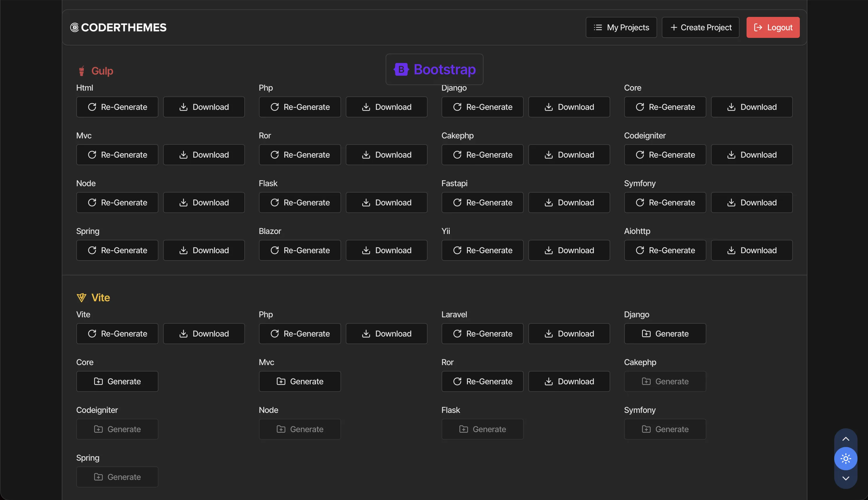Download Blazor build
This screenshot has height=500, width=868.
point(387,250)
